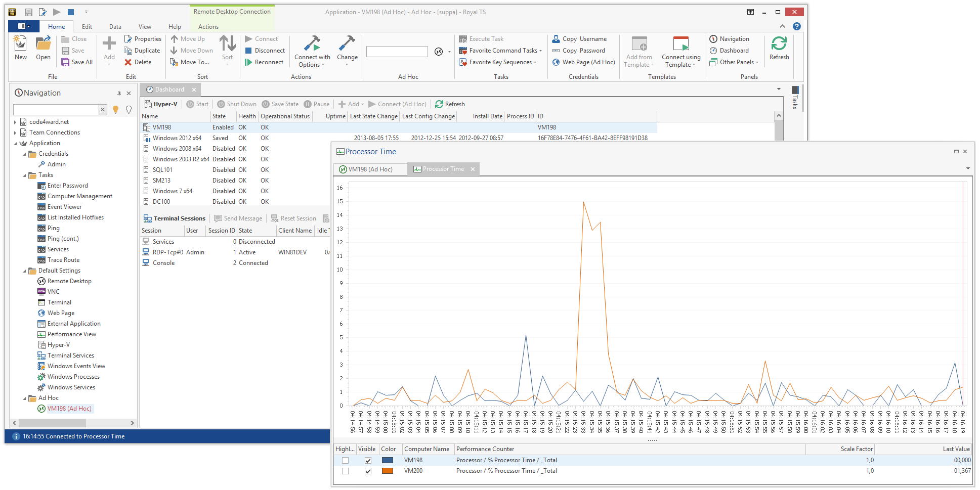Collapse the Default Settings folder

[x=24, y=271]
